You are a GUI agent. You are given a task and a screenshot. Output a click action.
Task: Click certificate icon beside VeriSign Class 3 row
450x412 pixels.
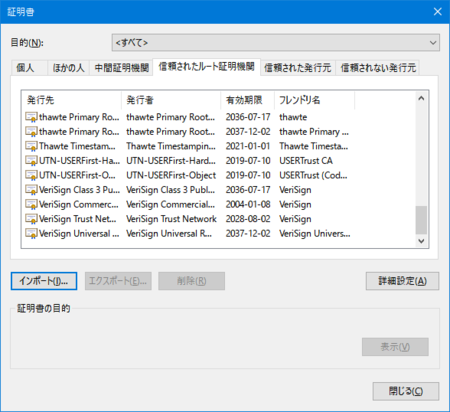[31, 190]
